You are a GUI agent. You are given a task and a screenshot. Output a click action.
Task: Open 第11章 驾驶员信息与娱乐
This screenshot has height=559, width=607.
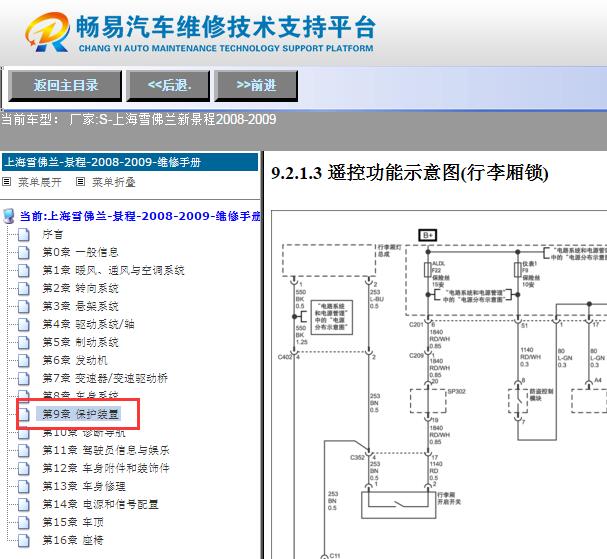click(x=106, y=450)
